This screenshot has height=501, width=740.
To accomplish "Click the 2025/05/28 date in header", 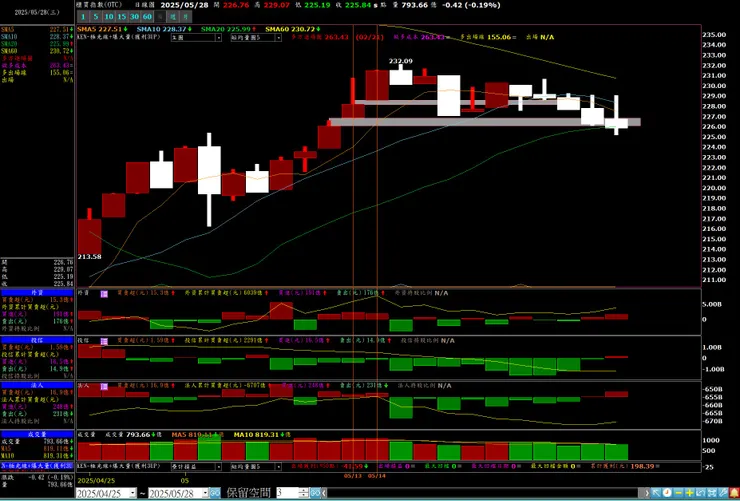I will [x=184, y=5].
